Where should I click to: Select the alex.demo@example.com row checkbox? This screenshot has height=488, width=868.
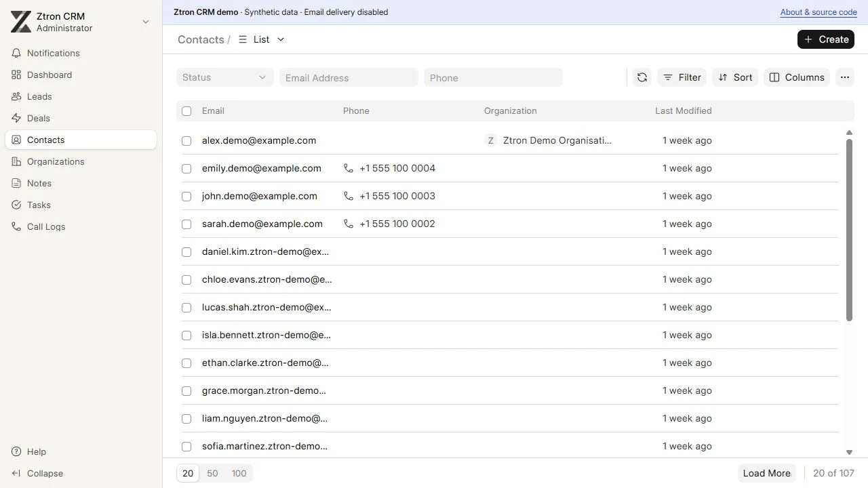186,141
